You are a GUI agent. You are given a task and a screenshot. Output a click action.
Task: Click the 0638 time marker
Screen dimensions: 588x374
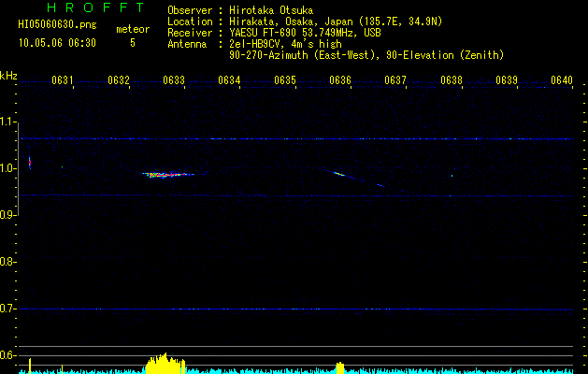tap(452, 80)
